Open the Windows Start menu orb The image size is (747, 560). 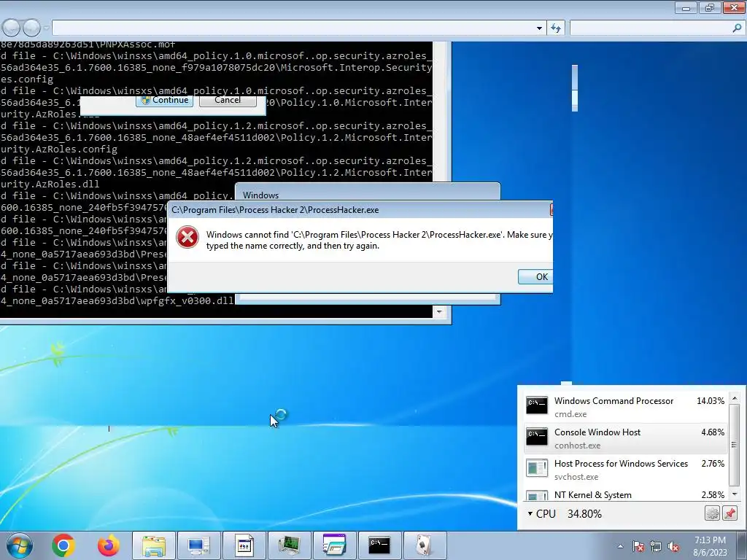[x=19, y=545]
